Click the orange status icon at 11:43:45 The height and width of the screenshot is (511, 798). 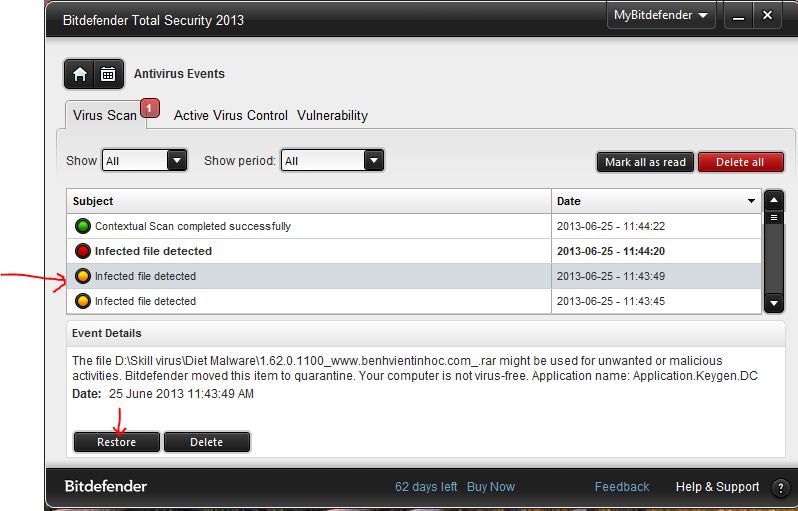point(82,301)
